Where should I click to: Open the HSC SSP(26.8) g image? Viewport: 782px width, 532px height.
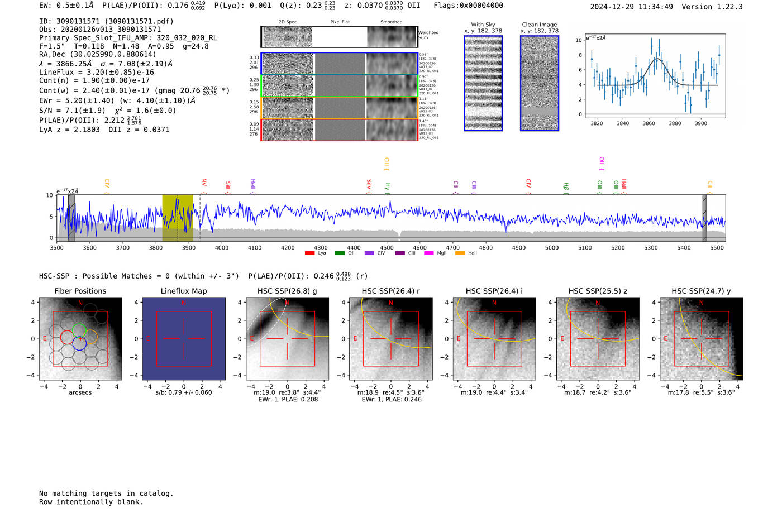287,339
